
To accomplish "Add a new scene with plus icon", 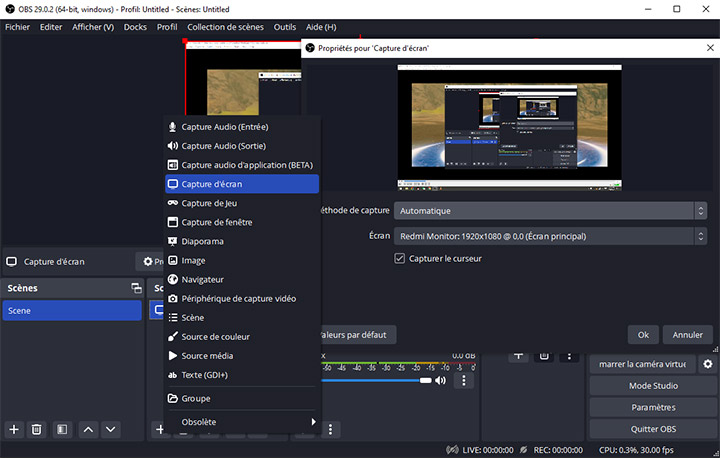I will click(14, 429).
